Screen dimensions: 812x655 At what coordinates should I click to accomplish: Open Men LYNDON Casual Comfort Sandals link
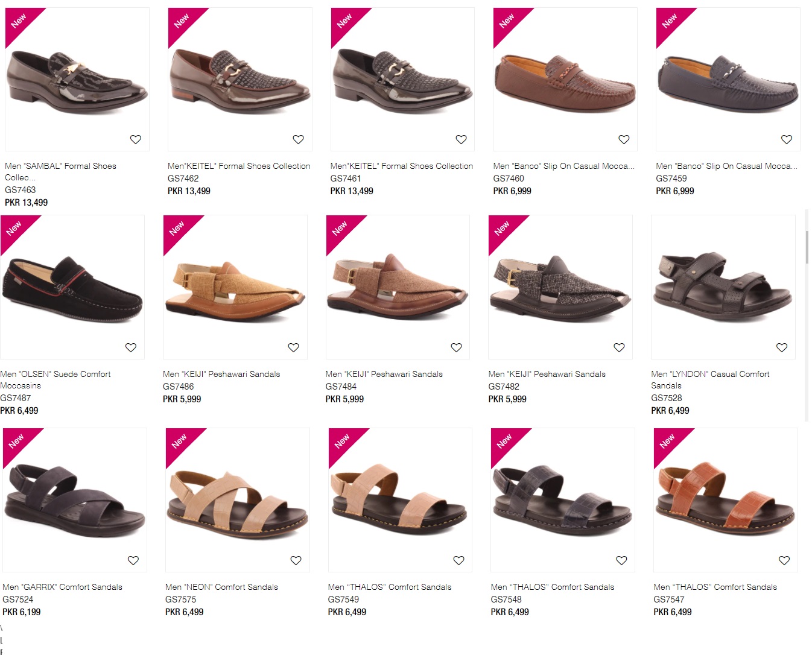pos(710,379)
